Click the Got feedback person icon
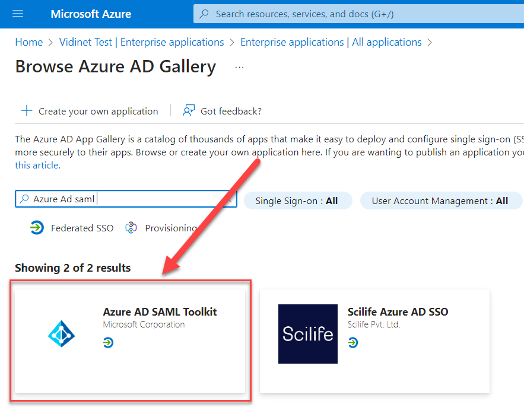The image size is (524, 420). (189, 111)
